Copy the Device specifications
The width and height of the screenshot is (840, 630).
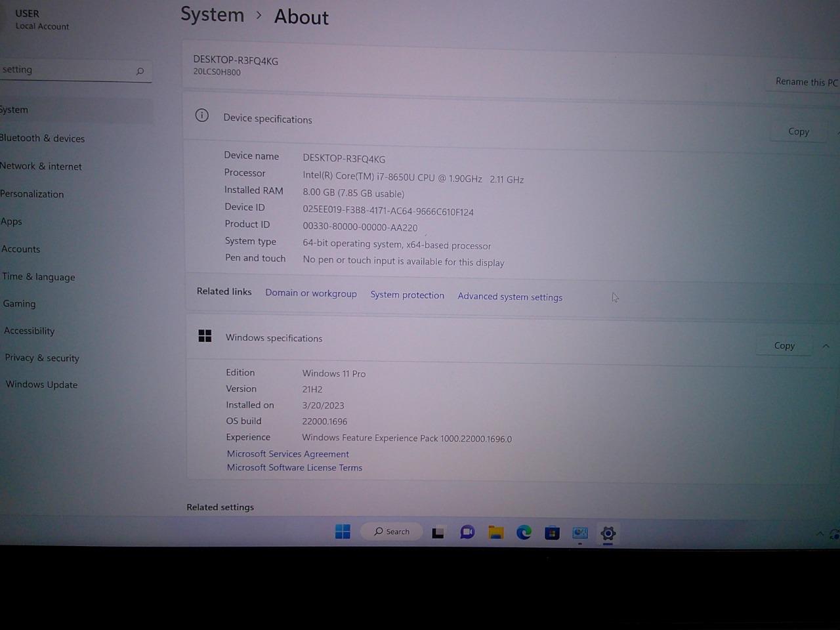pyautogui.click(x=799, y=132)
